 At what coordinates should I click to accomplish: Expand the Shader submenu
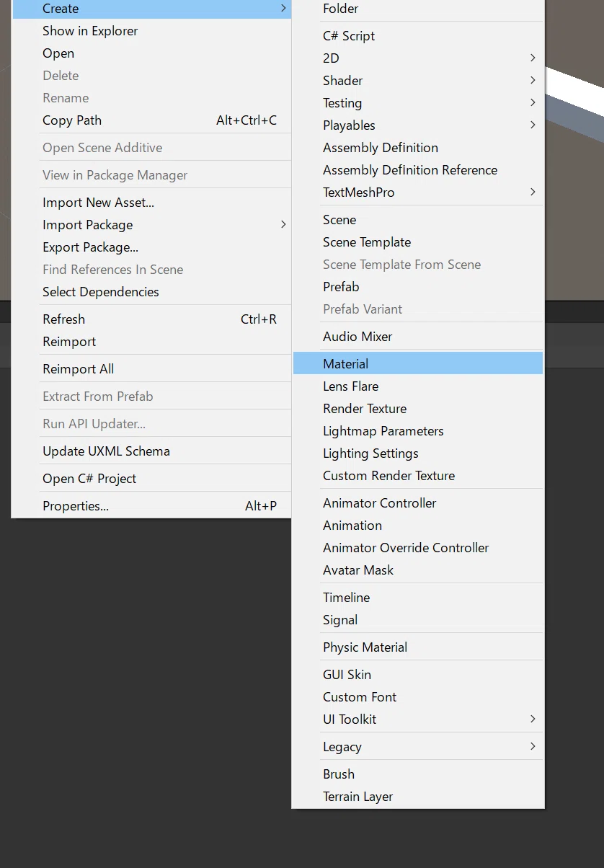[418, 81]
